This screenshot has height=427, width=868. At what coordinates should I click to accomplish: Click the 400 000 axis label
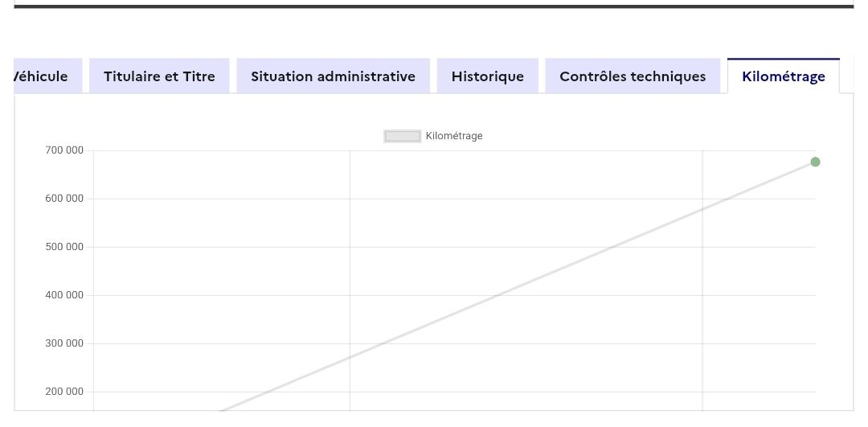click(x=64, y=295)
